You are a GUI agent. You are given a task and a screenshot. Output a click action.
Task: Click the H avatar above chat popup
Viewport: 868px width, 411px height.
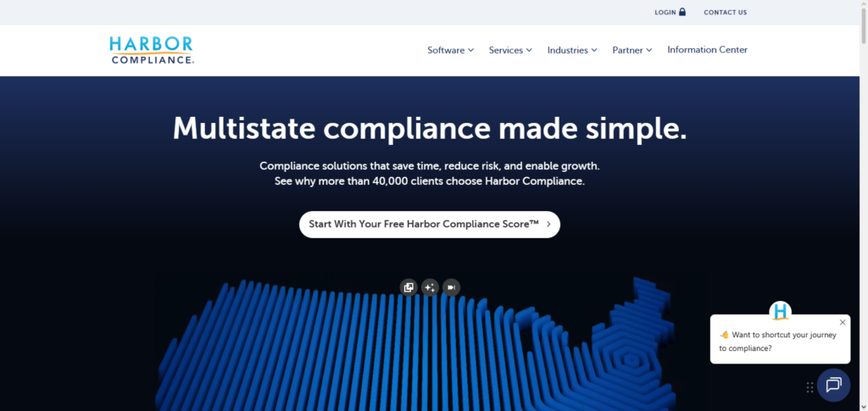780,312
